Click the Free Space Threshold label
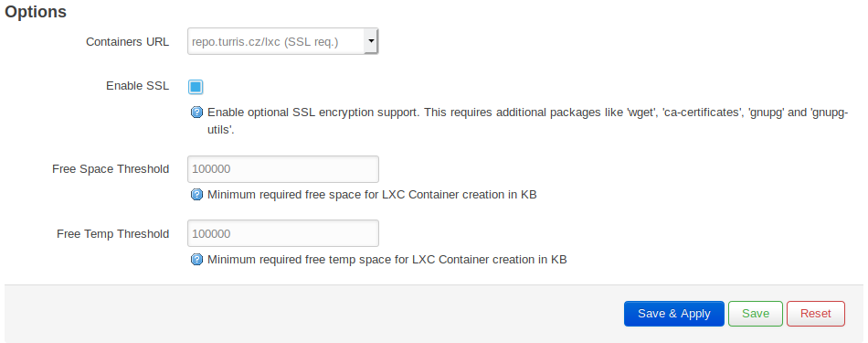Screen dimensions: 868x343 (111, 169)
